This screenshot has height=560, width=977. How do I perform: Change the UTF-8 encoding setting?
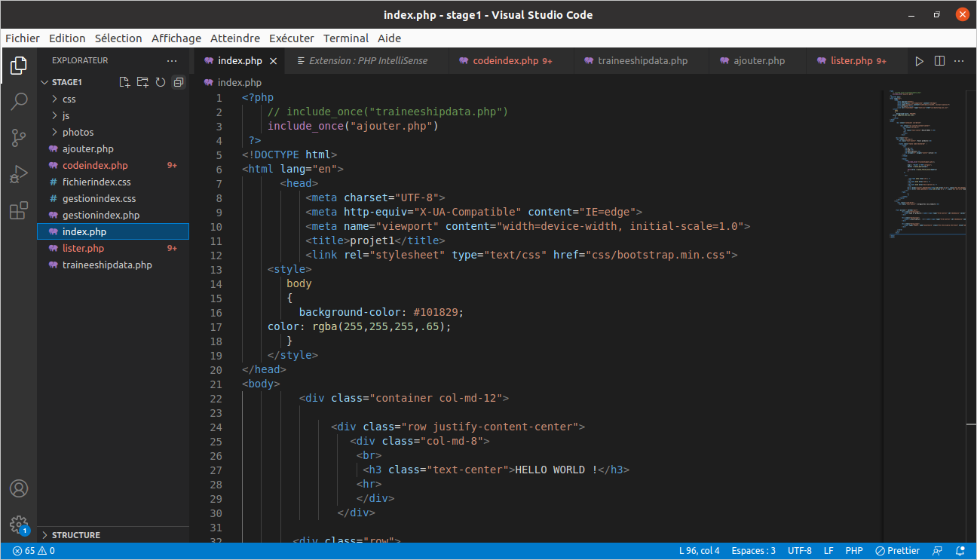click(800, 551)
